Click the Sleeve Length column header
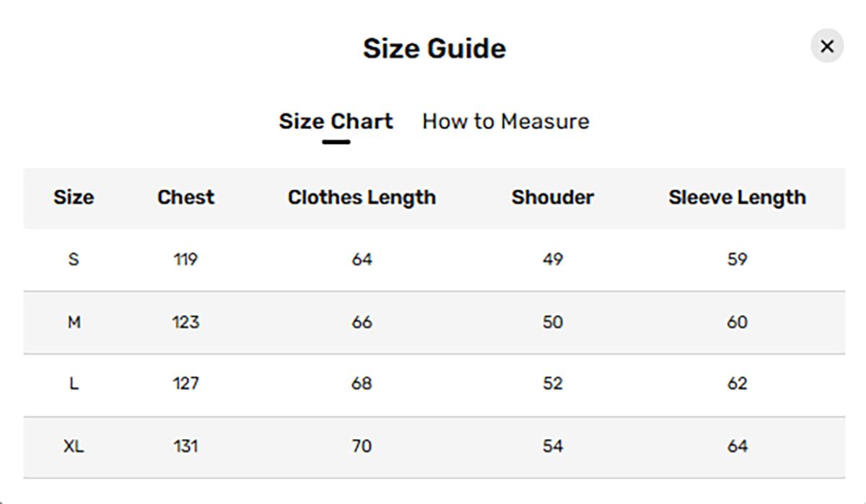Image resolution: width=866 pixels, height=504 pixels. click(738, 198)
